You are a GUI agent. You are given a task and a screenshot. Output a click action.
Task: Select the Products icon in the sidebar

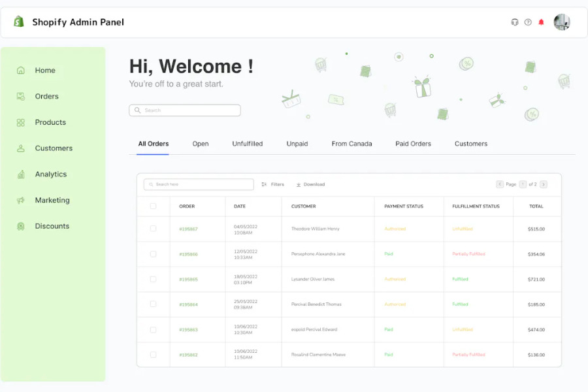click(22, 122)
